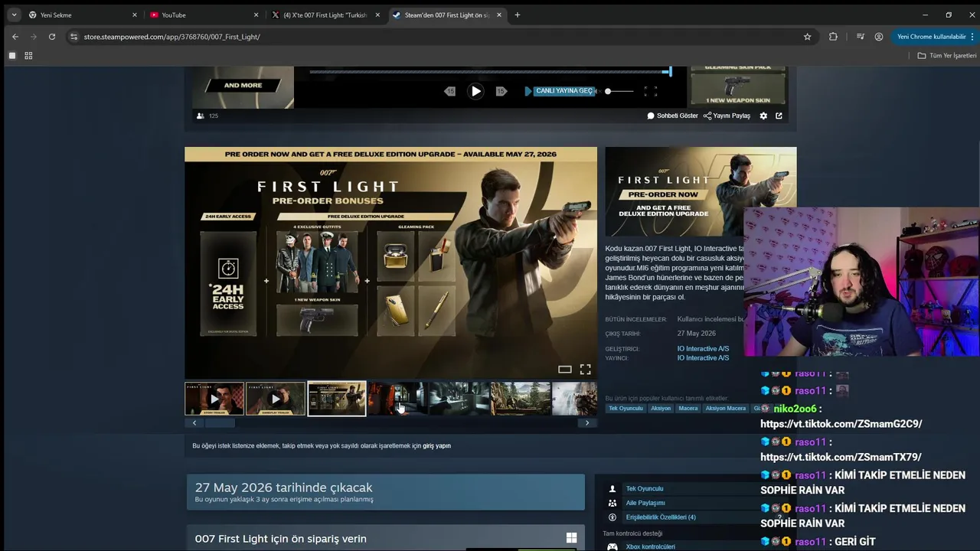Enter broadcast fullscreen mode

(650, 91)
